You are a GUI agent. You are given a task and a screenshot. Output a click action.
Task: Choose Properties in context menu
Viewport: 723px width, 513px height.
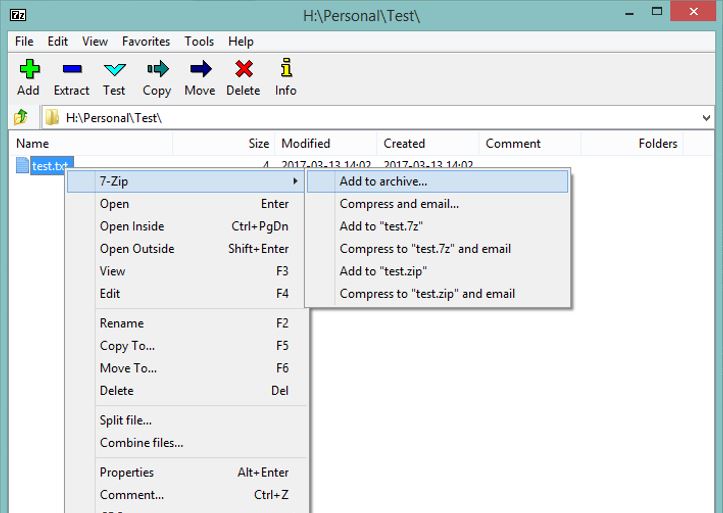(187, 472)
